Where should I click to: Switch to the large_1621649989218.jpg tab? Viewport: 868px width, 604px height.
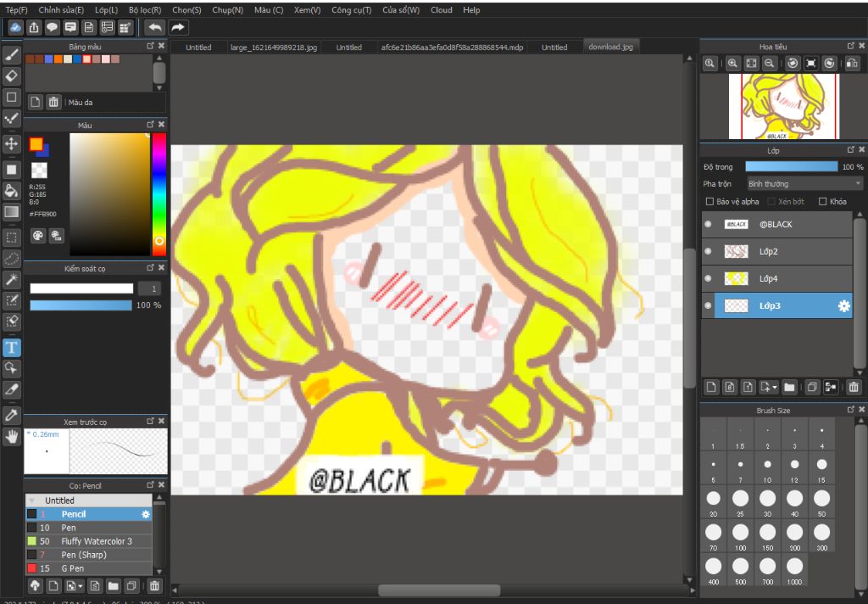pos(274,48)
